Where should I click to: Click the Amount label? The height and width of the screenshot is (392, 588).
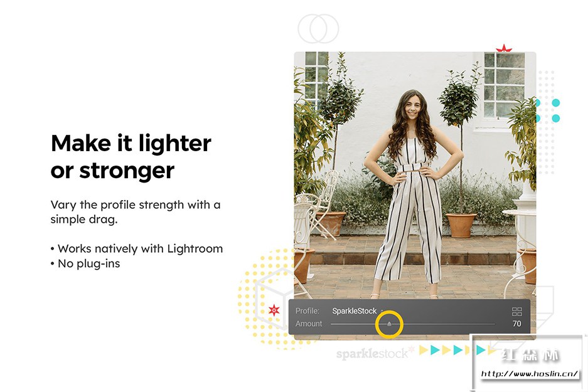coord(309,324)
